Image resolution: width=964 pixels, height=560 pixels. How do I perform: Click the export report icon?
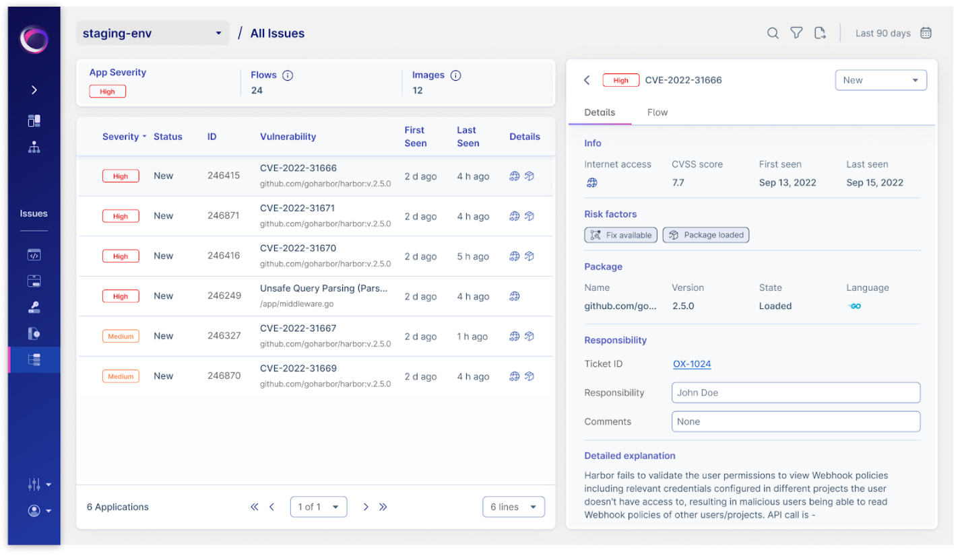[x=820, y=33]
